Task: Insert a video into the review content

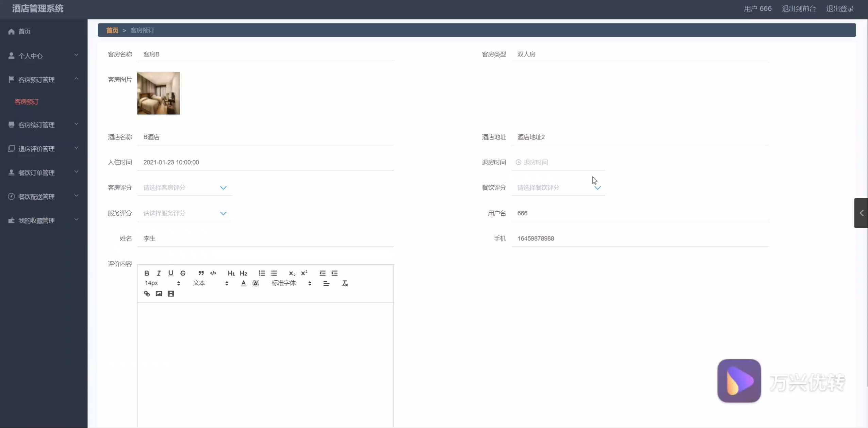Action: tap(171, 294)
